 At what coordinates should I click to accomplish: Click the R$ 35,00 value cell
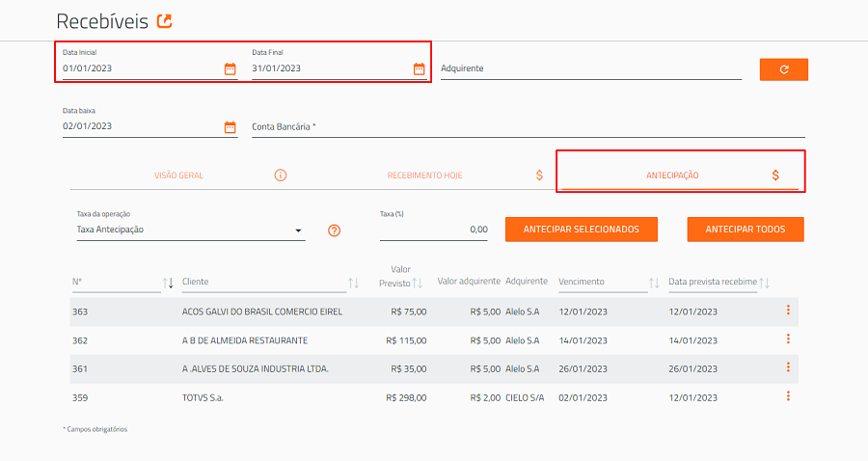point(409,369)
